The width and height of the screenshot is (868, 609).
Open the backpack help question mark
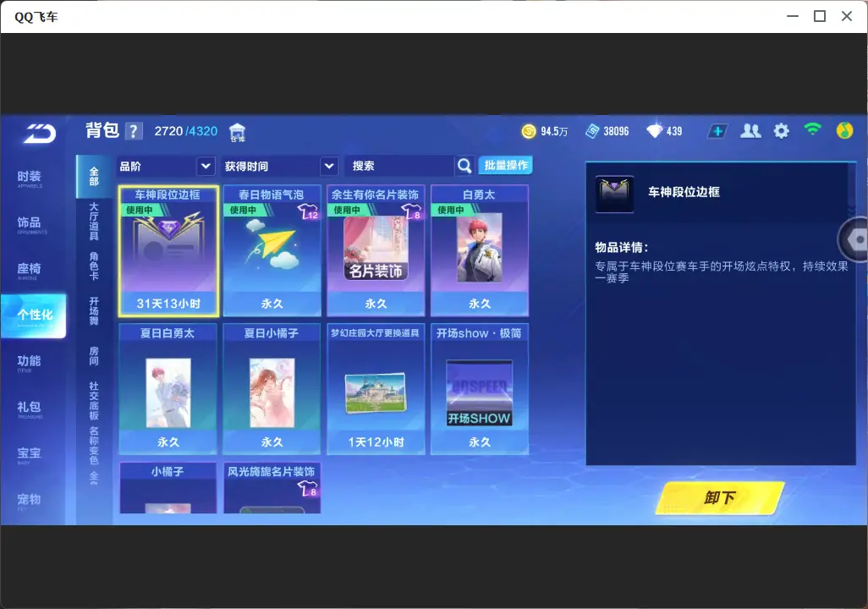134,131
